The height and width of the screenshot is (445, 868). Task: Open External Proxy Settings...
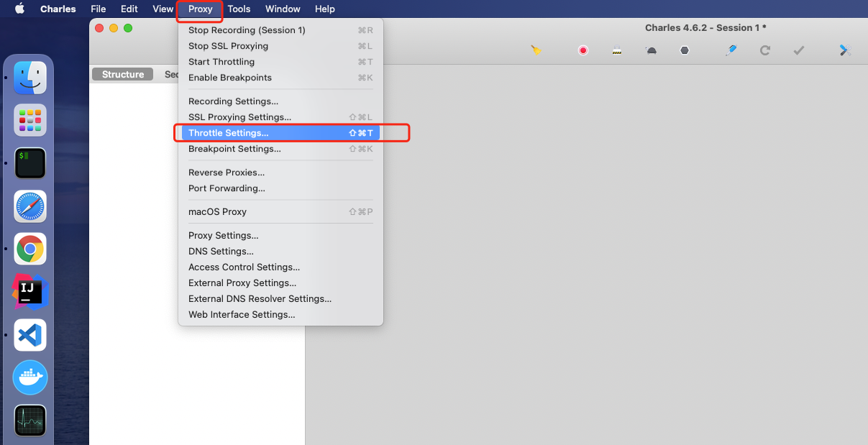(x=280, y=283)
